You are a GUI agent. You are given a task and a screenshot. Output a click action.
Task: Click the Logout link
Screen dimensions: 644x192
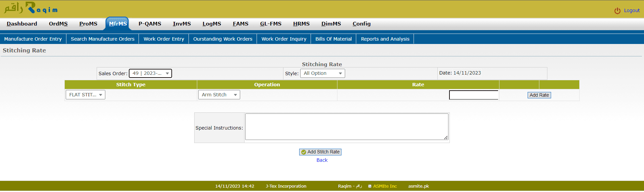[632, 10]
